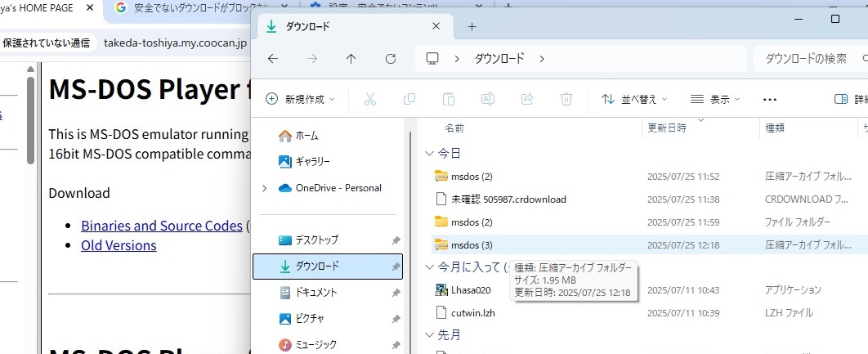The image size is (868, 354).
Task: Click the PC monitor icon in address bar
Action: tap(432, 59)
